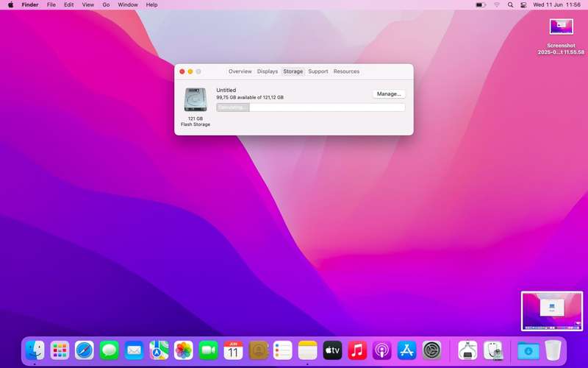Click the date and time in menu bar

(557, 5)
